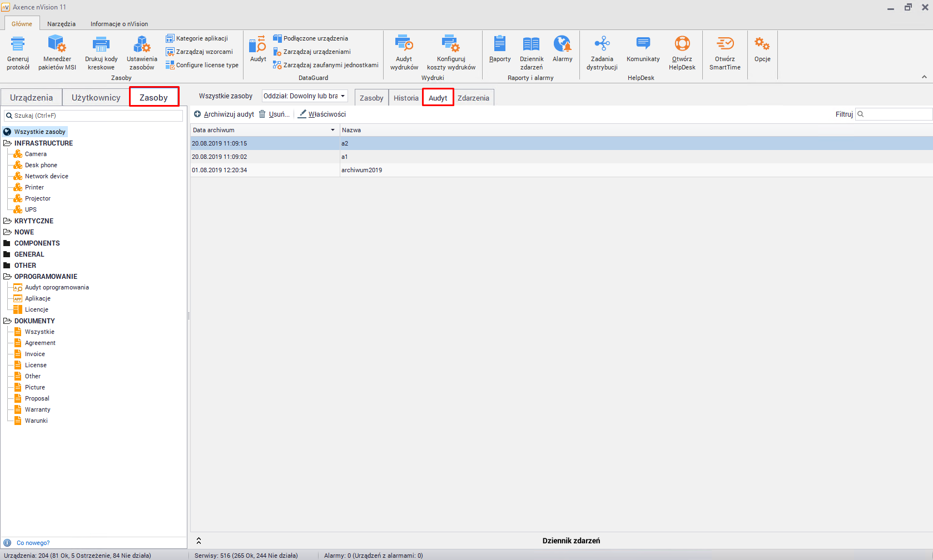
Task: Click Zadania dystrybucji icon
Action: (x=602, y=44)
